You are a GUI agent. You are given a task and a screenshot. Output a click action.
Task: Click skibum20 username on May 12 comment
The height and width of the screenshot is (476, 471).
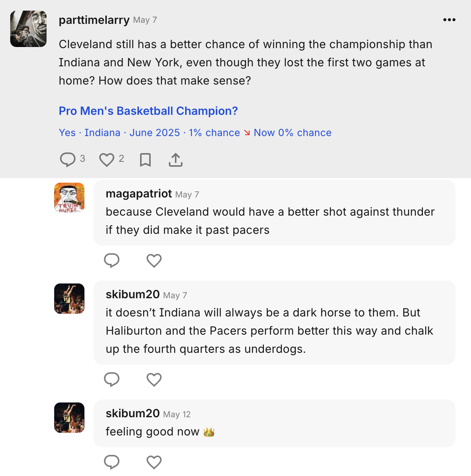click(133, 413)
